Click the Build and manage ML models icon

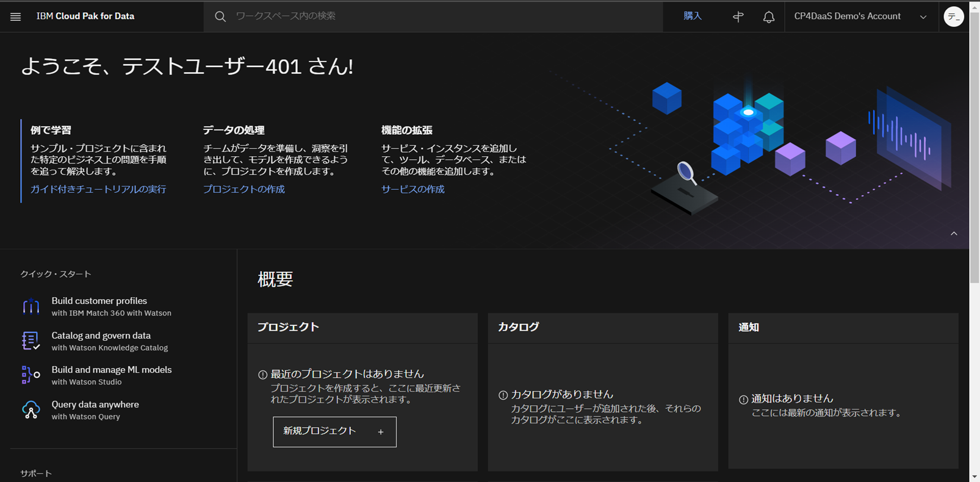(31, 375)
